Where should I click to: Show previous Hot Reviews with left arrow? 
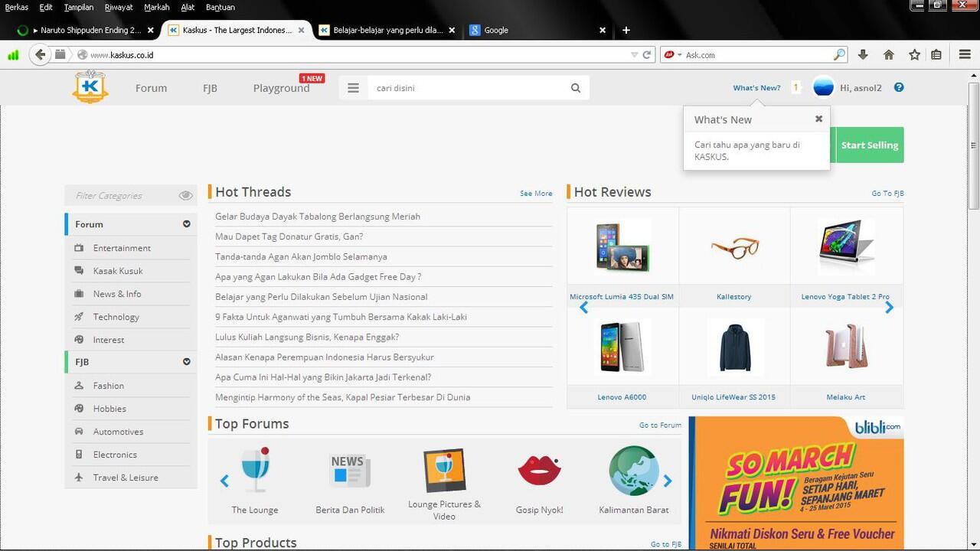(583, 307)
